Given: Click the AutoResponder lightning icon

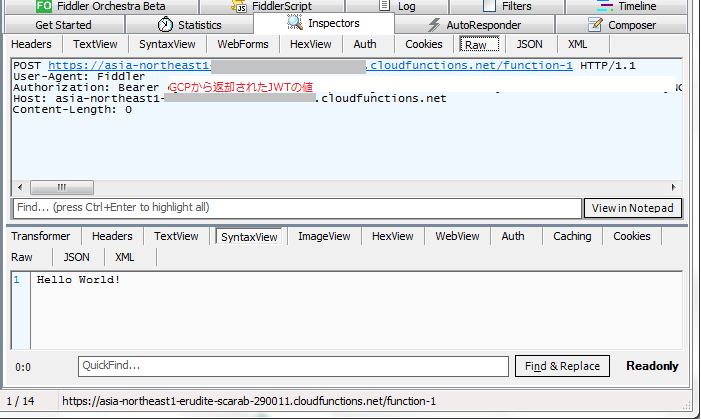Looking at the screenshot, I should [434, 25].
